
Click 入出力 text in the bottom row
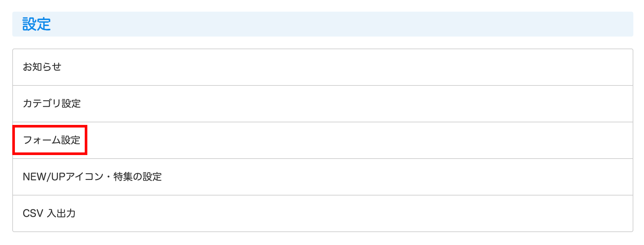point(61,213)
